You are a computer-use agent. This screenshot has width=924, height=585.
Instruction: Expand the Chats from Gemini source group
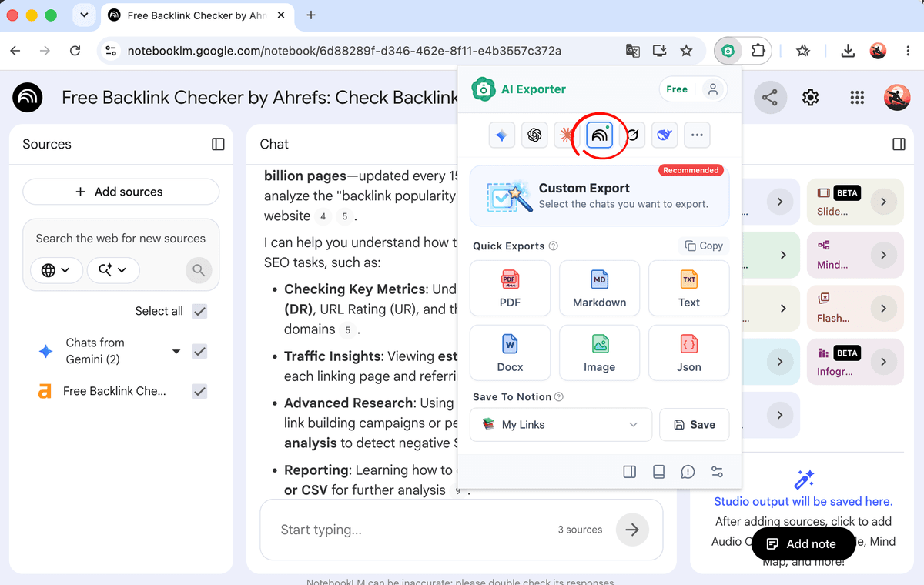click(x=176, y=351)
